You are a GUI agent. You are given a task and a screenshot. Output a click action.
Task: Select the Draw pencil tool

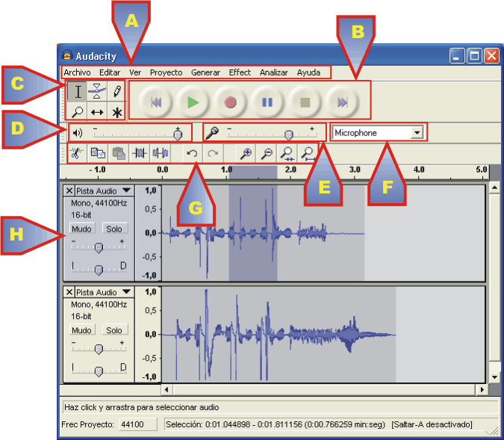click(117, 92)
